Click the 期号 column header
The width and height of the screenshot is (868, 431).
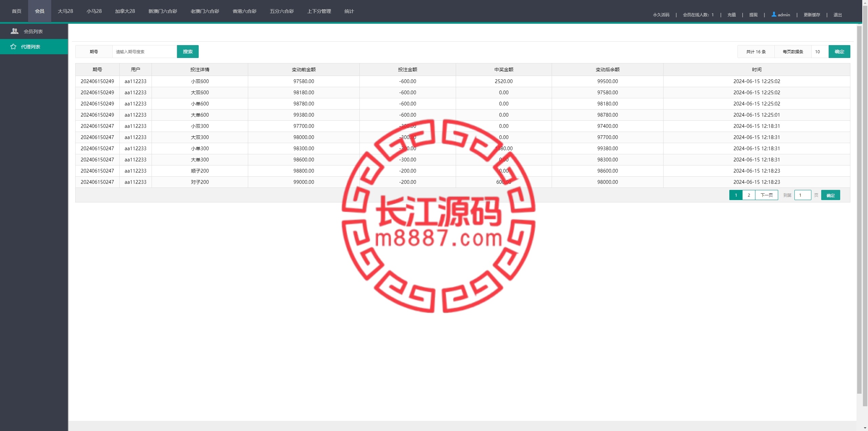[97, 70]
